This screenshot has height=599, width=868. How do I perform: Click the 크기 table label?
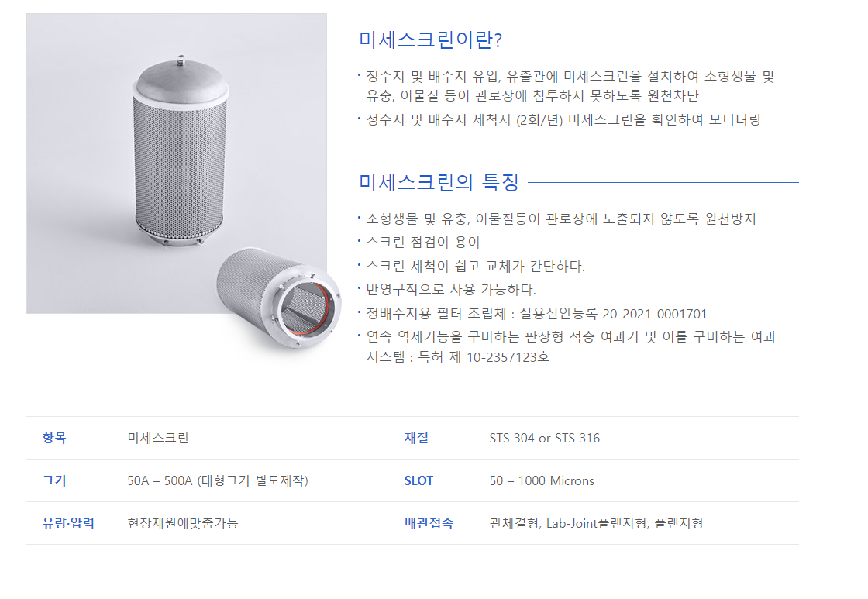pyautogui.click(x=54, y=480)
